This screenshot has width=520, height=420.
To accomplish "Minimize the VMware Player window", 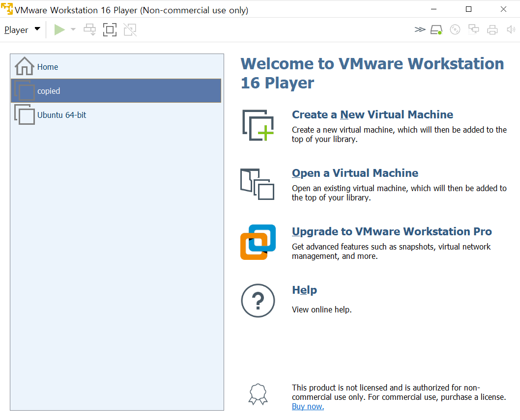I will (433, 9).
